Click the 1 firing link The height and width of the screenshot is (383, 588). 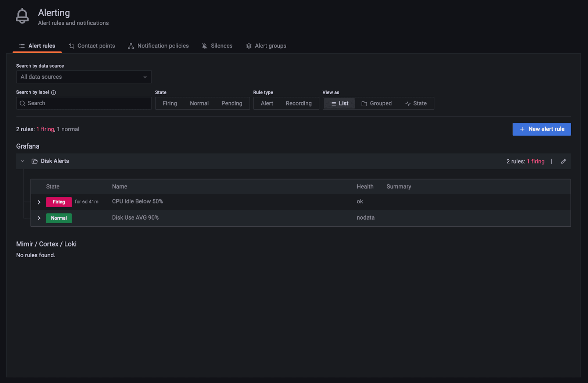pos(45,129)
